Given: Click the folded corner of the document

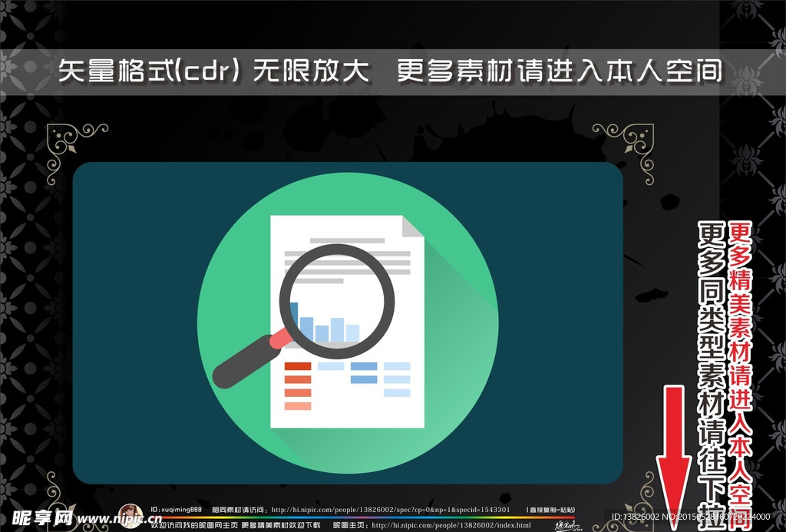Looking at the screenshot, I should pyautogui.click(x=412, y=226).
